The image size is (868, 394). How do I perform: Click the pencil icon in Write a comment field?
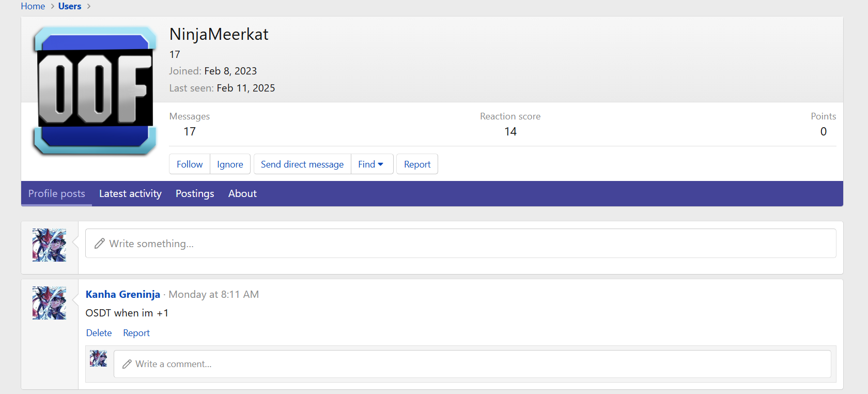[x=127, y=364]
